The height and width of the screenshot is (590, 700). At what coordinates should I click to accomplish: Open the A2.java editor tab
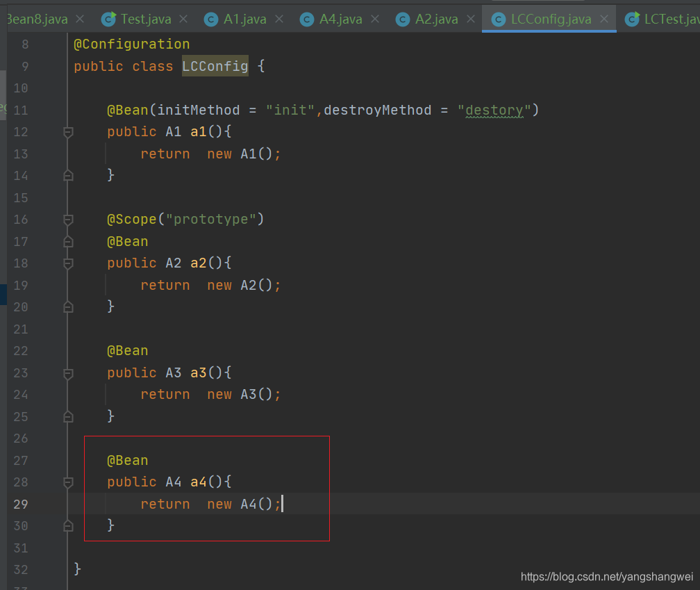point(437,19)
